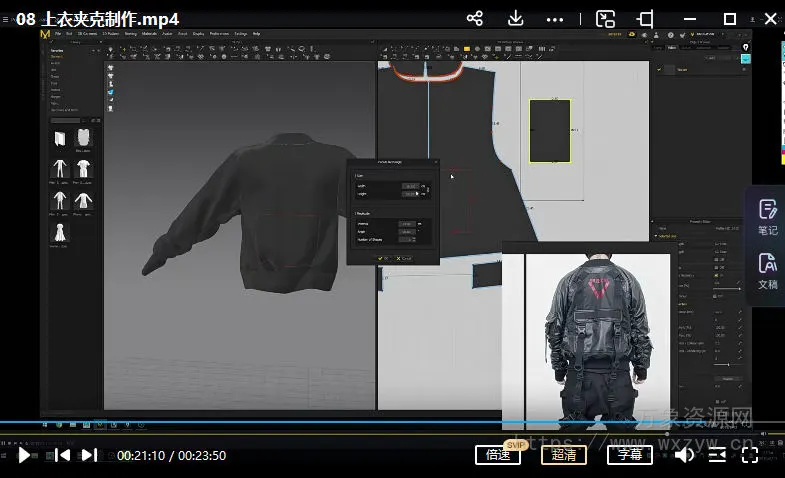Open the 笔记 notes panel
785x478 pixels.
[767, 215]
